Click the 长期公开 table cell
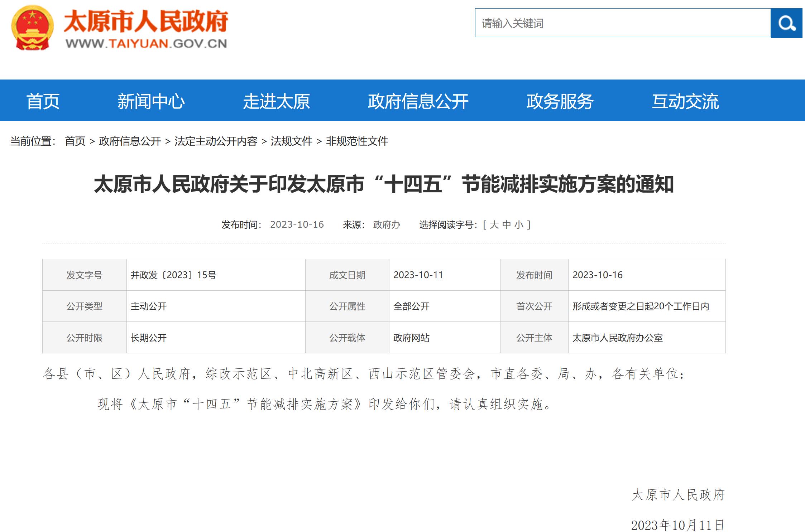Screen dimensions: 805x532 (216, 338)
